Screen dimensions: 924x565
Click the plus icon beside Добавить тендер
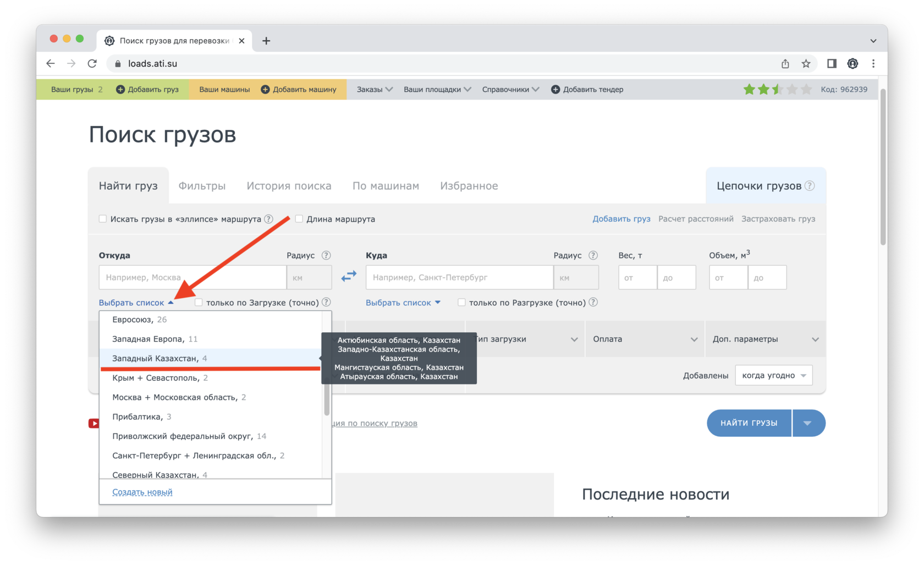(x=555, y=89)
